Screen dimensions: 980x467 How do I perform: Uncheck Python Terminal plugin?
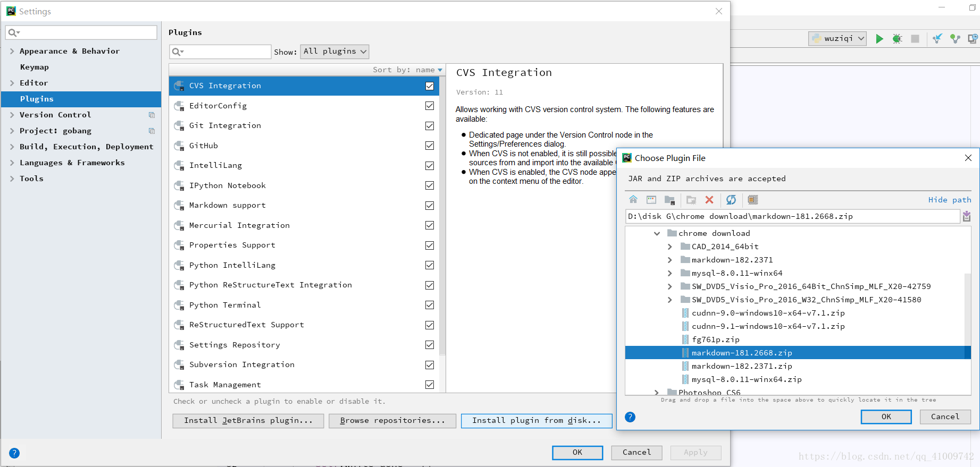(430, 305)
